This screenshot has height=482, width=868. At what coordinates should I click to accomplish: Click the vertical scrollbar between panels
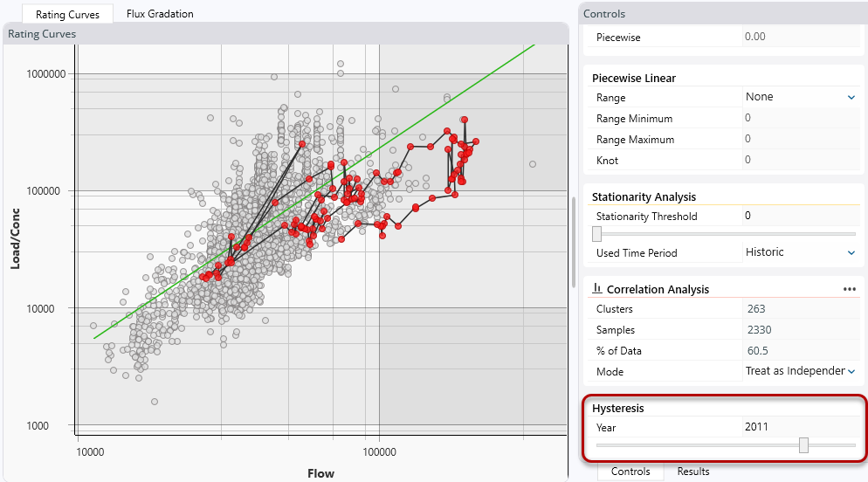click(x=574, y=227)
